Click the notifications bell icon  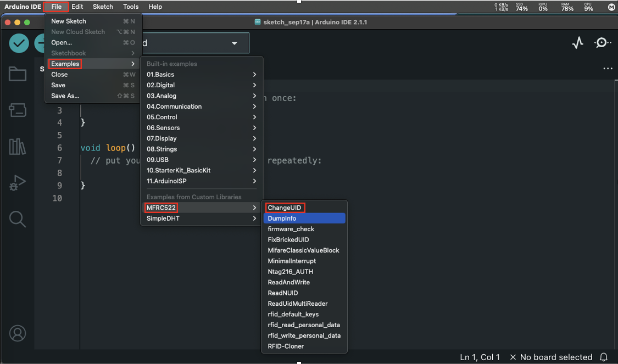[603, 357]
